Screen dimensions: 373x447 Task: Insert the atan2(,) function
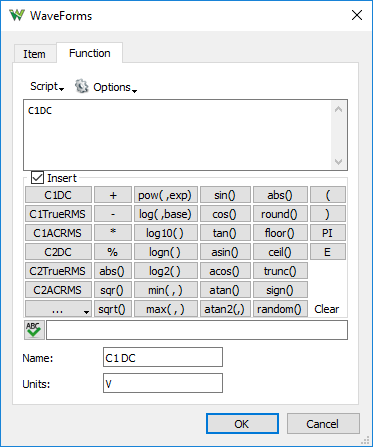pos(225,309)
